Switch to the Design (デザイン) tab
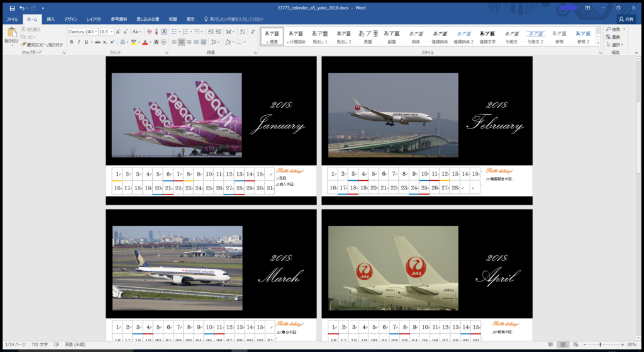This screenshot has height=352, width=644. (70, 20)
